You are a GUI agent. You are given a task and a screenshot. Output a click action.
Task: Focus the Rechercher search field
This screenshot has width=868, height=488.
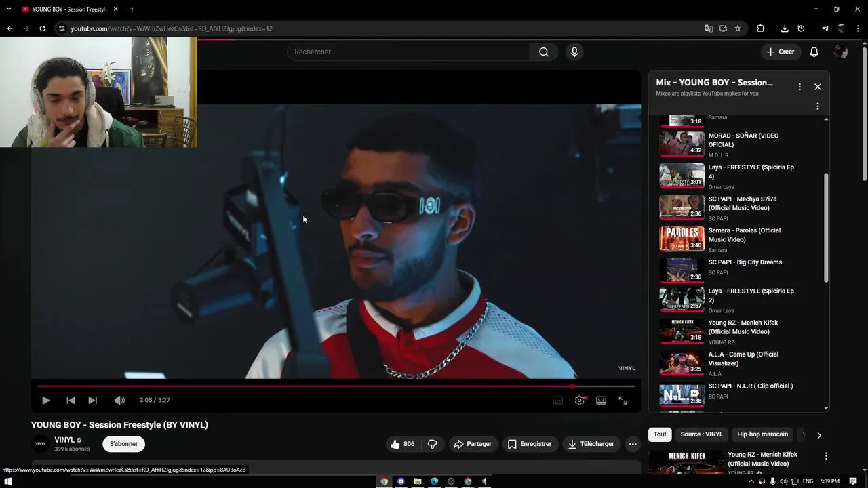[408, 52]
